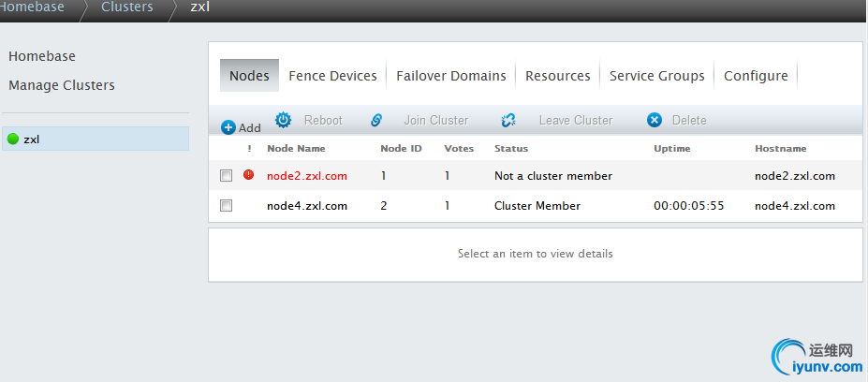The width and height of the screenshot is (868, 382).
Task: Click the Reboot power icon
Action: [283, 120]
